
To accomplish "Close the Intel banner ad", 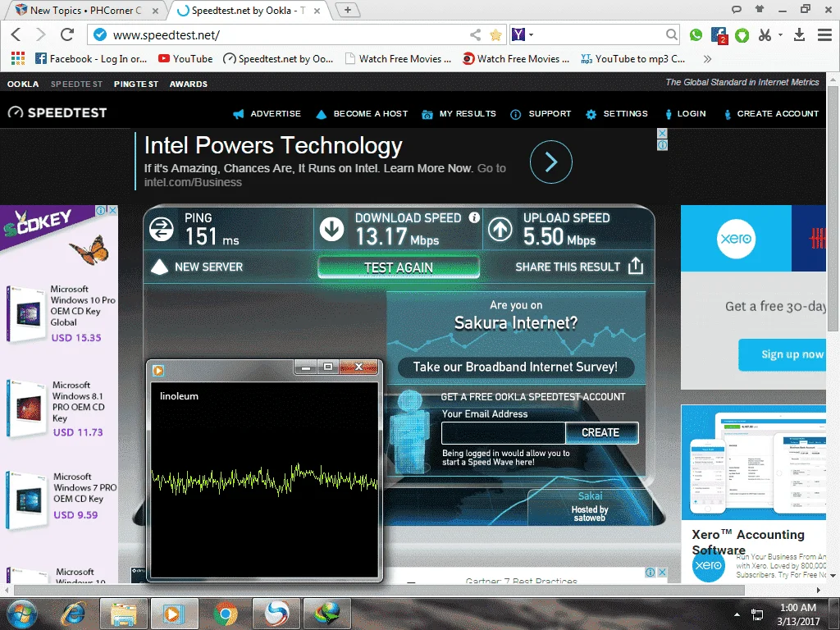I will (x=662, y=134).
